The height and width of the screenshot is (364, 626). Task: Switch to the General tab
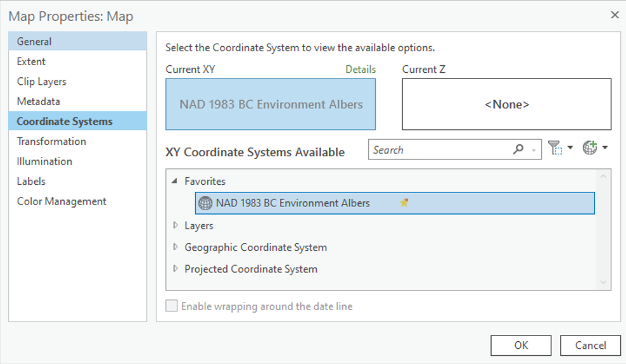(x=34, y=42)
